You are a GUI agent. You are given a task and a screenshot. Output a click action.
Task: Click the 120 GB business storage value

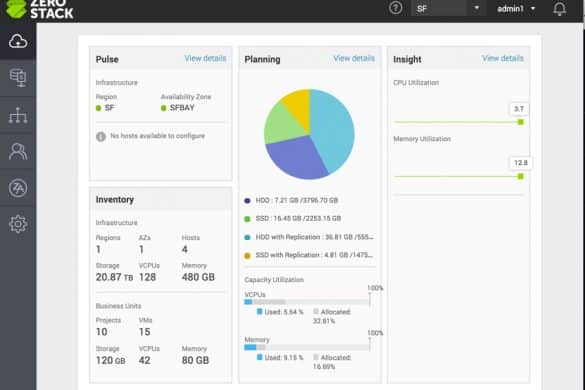tap(110, 361)
